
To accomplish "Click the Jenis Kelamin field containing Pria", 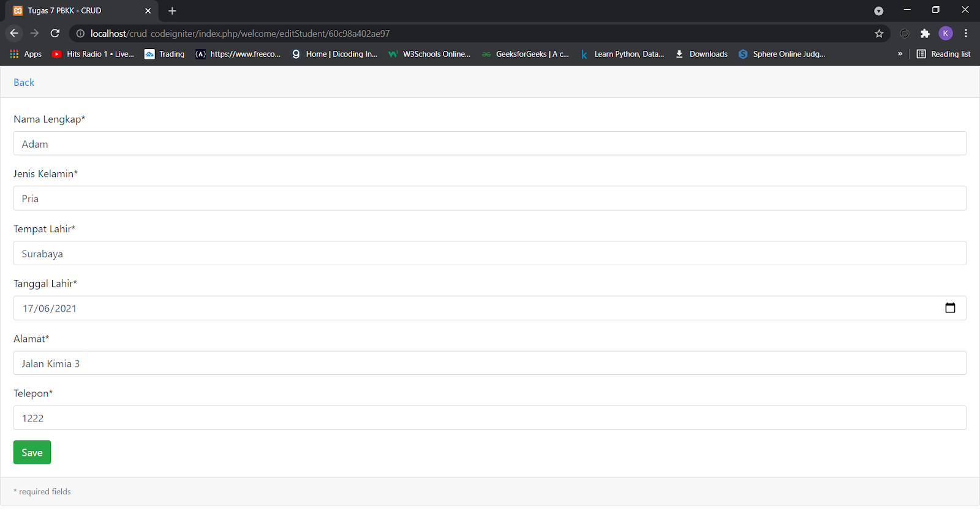I will click(x=490, y=198).
